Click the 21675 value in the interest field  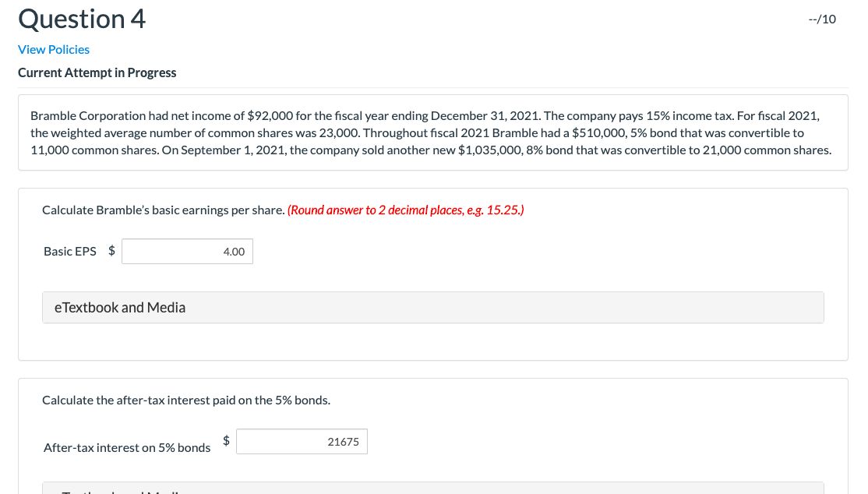[344, 441]
